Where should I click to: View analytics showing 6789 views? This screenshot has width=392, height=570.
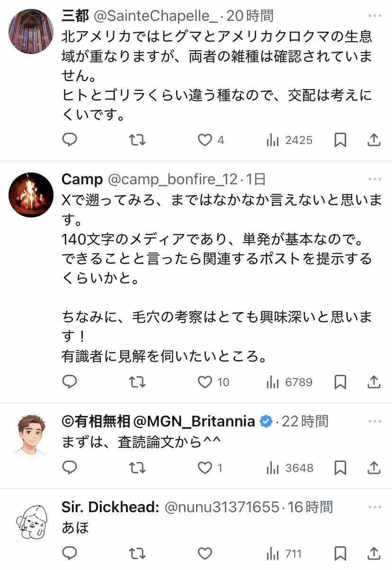pos(289,382)
